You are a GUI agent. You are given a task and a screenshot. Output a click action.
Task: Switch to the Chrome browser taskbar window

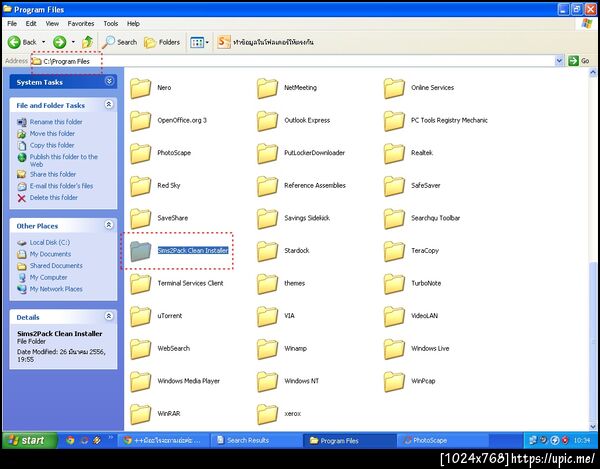click(x=163, y=440)
